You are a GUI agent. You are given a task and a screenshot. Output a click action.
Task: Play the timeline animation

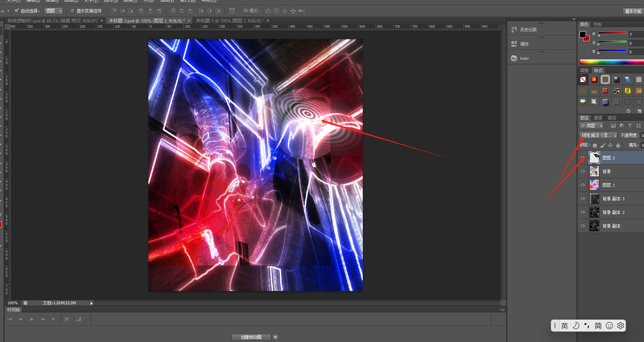(x=32, y=319)
